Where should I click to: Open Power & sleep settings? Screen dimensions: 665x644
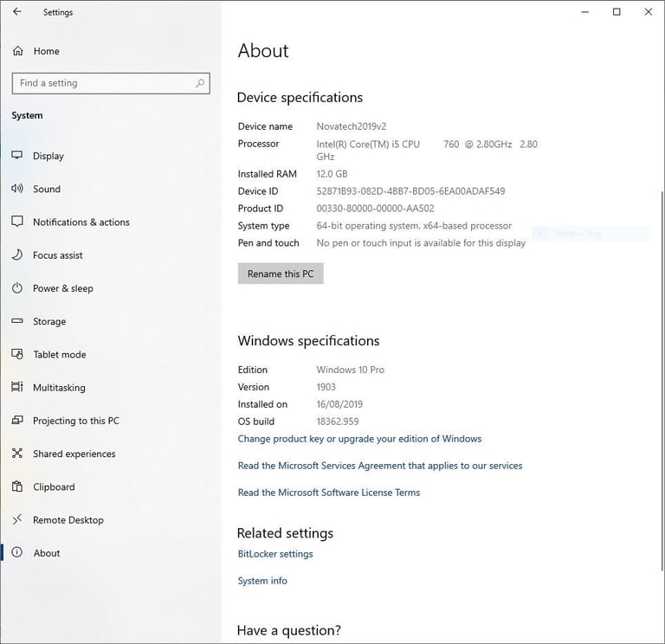[x=63, y=288]
